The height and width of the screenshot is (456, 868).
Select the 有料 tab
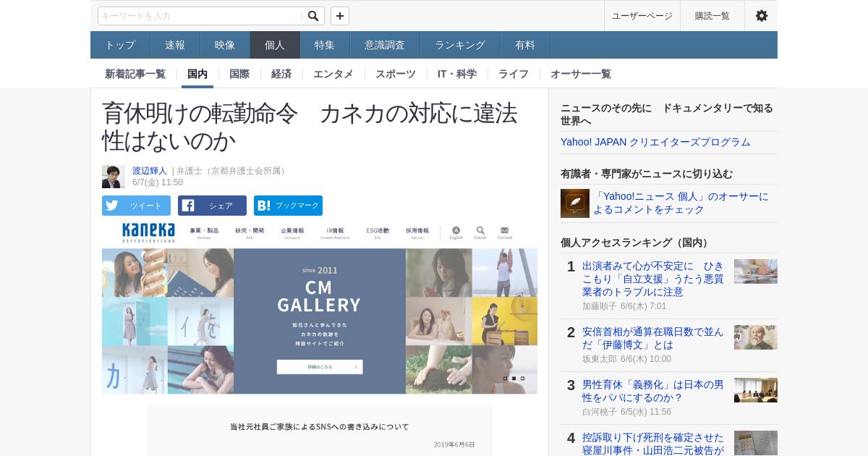tap(525, 45)
